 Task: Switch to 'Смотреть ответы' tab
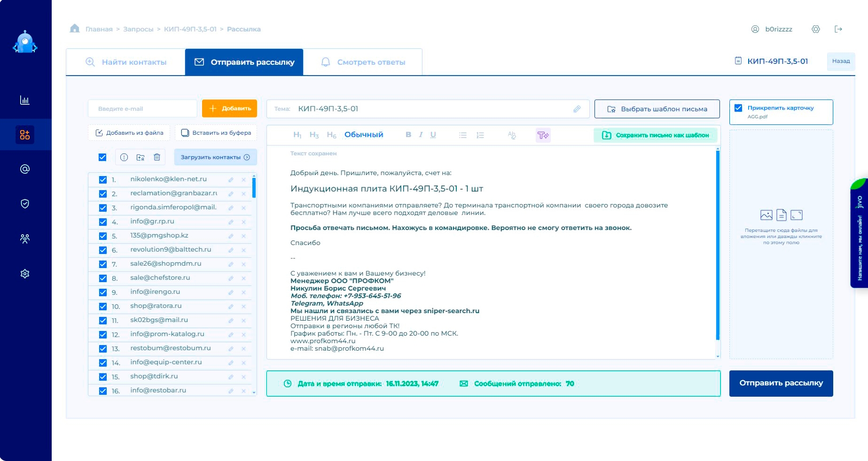point(363,62)
